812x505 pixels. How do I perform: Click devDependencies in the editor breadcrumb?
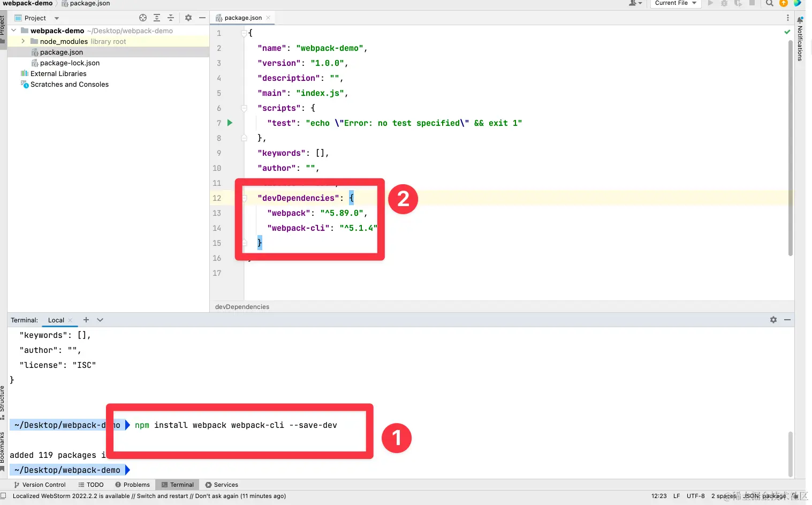click(x=242, y=307)
